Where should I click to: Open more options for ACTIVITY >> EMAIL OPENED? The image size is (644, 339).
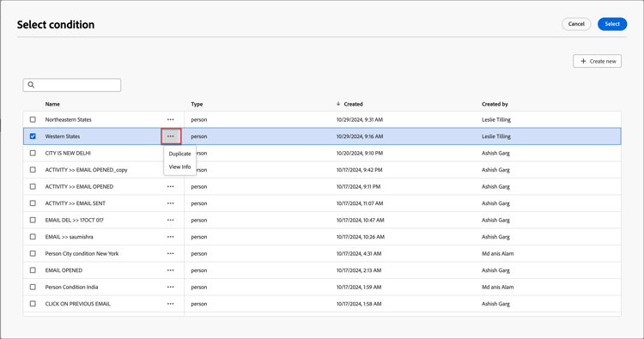point(171,186)
